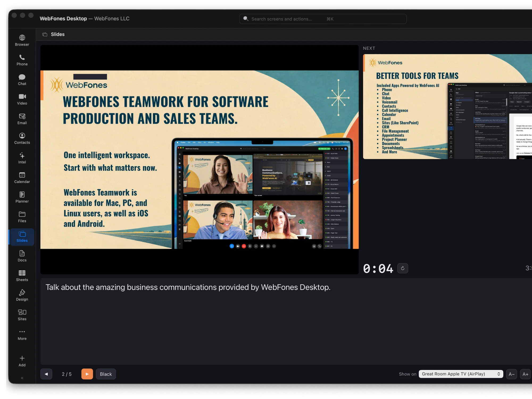Screen dimensions: 532x399
Task: Click the current slide preview
Action: [x=199, y=160]
